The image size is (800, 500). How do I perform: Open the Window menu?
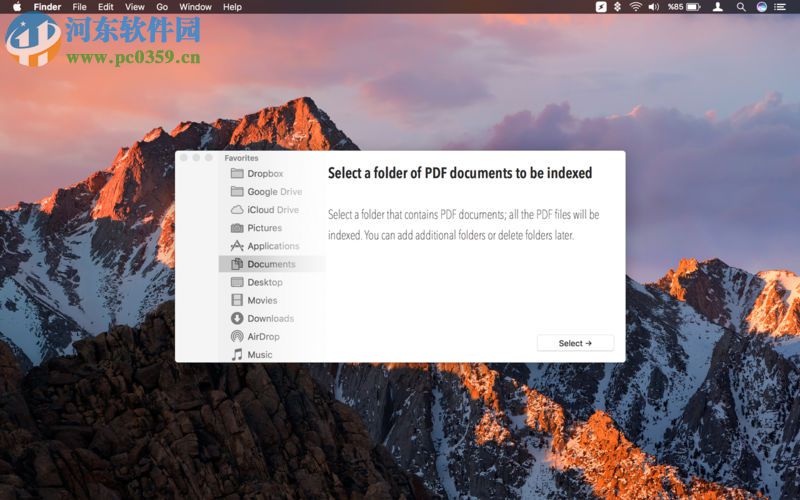tap(195, 7)
